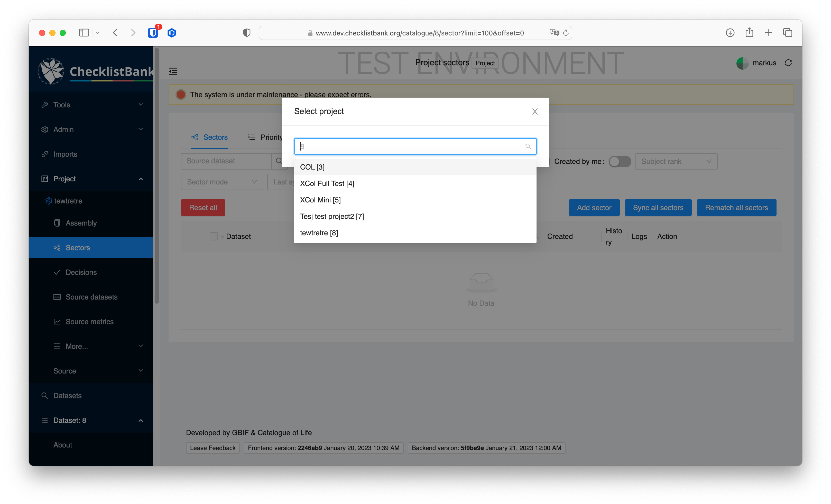Collapse the sidebar using the collapse icon

tap(173, 71)
